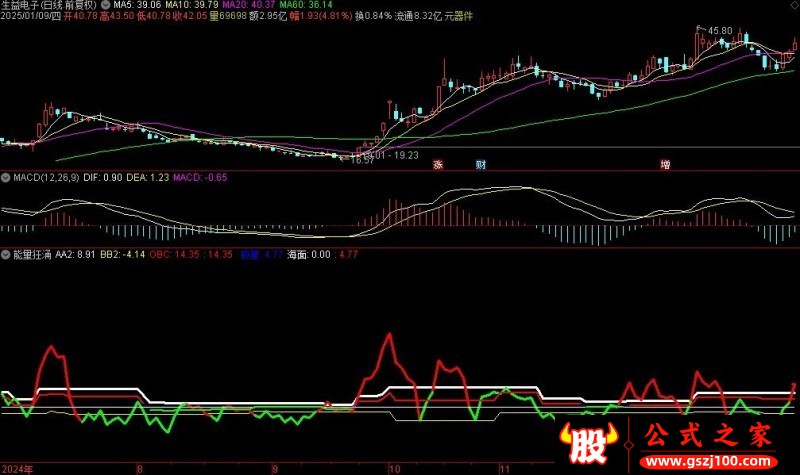Click the MACD(12,26,9) indicator name
Viewport: 800px width, 475px height.
click(x=46, y=178)
